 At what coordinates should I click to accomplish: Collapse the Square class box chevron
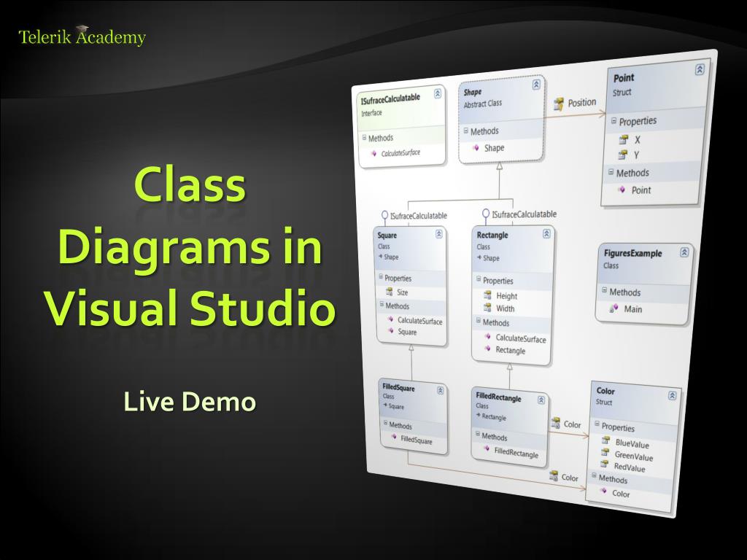[x=438, y=234]
